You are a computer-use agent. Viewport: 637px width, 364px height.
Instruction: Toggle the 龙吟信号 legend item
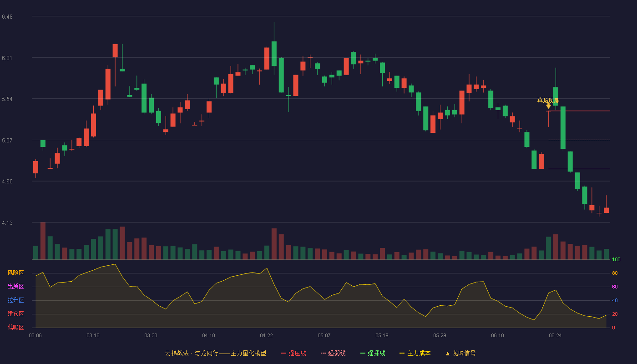(460, 353)
